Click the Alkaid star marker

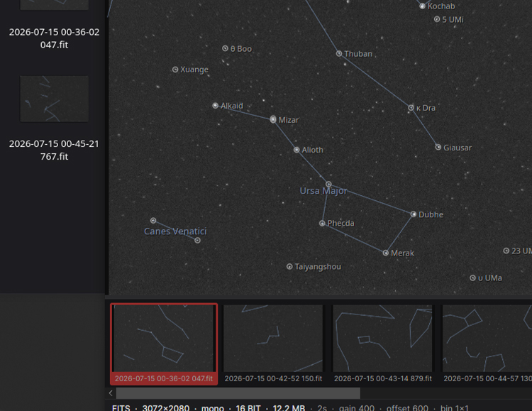pyautogui.click(x=215, y=105)
